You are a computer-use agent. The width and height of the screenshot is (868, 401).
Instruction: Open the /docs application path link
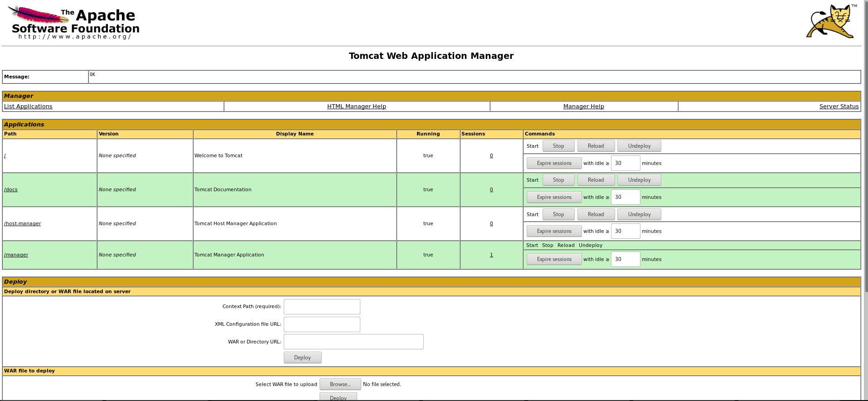click(x=11, y=189)
